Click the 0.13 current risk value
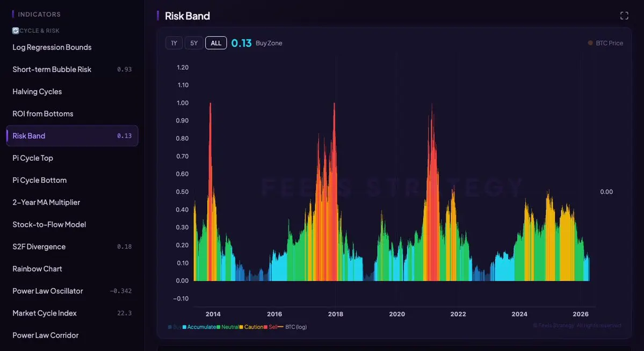Screen dimensions: 644x351 coord(241,43)
